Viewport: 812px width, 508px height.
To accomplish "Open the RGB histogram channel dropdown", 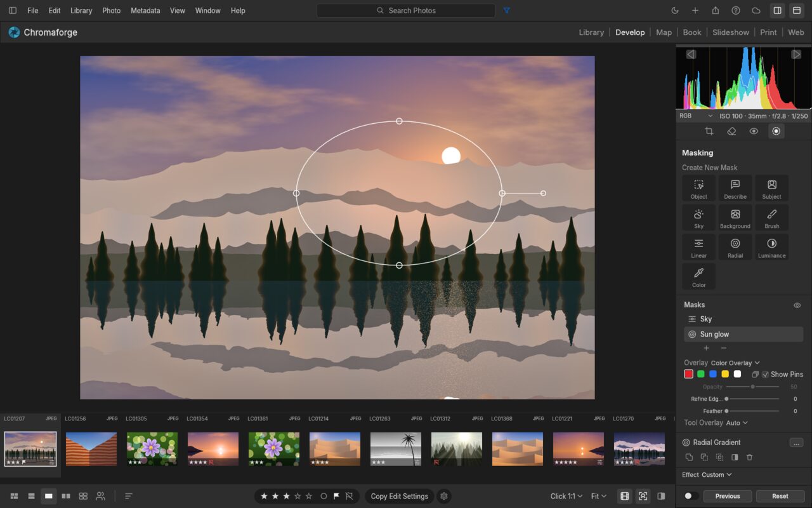I will coord(696,116).
